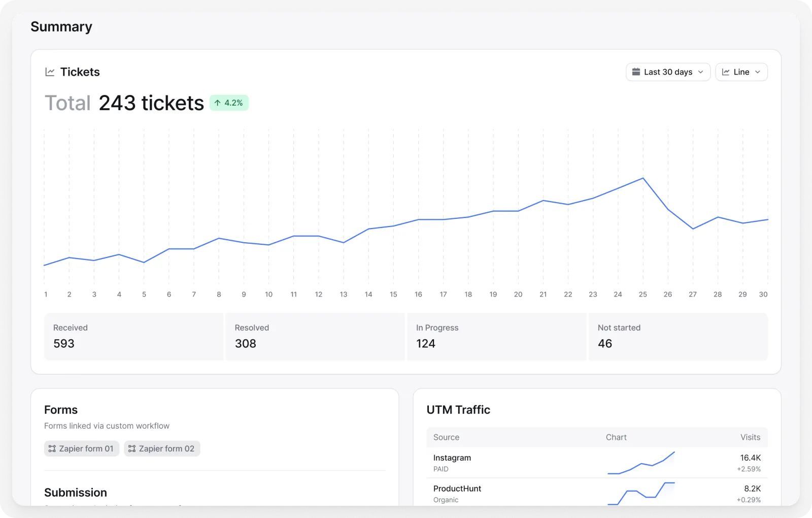The height and width of the screenshot is (518, 812).
Task: Click the Chart column header
Action: pyautogui.click(x=616, y=437)
